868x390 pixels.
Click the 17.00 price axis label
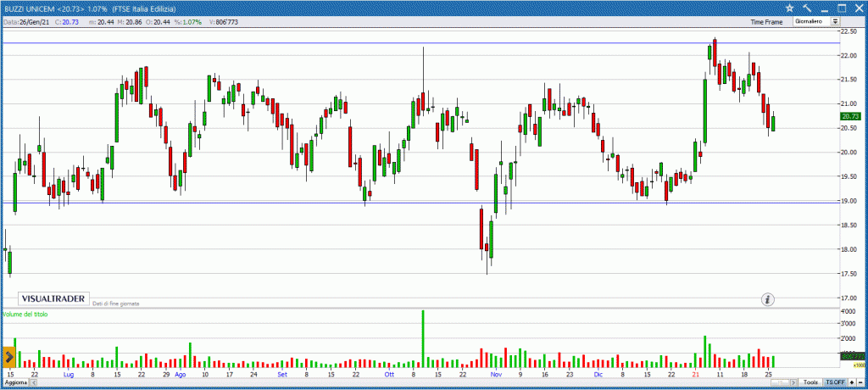pyautogui.click(x=848, y=298)
